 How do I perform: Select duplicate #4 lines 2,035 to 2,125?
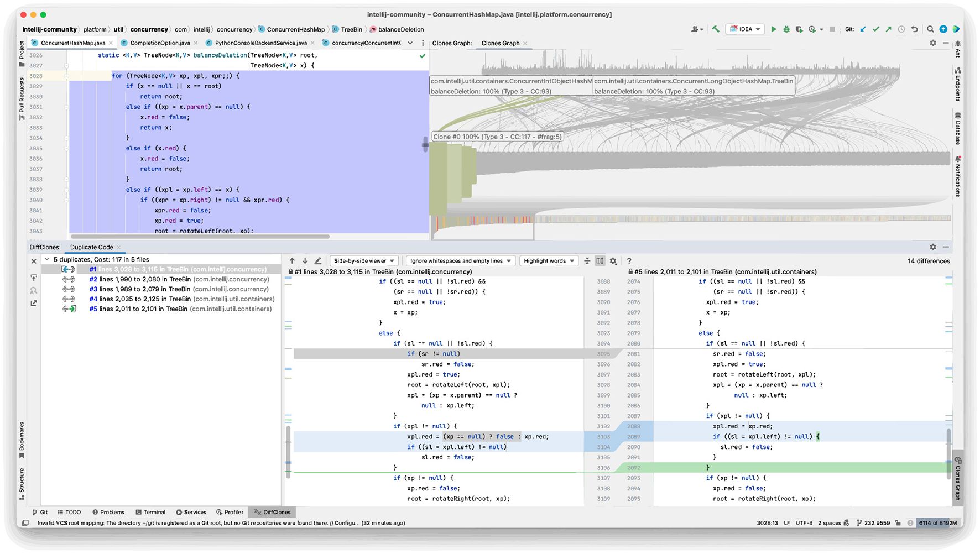(x=181, y=299)
